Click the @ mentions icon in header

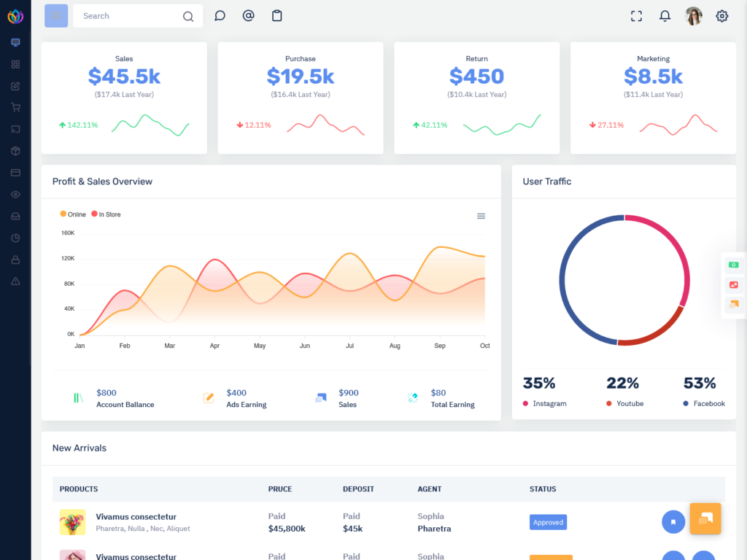coord(248,16)
